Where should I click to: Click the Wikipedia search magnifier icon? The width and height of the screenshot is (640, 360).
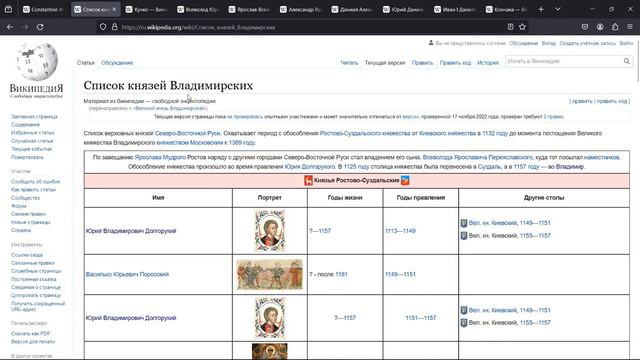click(627, 61)
